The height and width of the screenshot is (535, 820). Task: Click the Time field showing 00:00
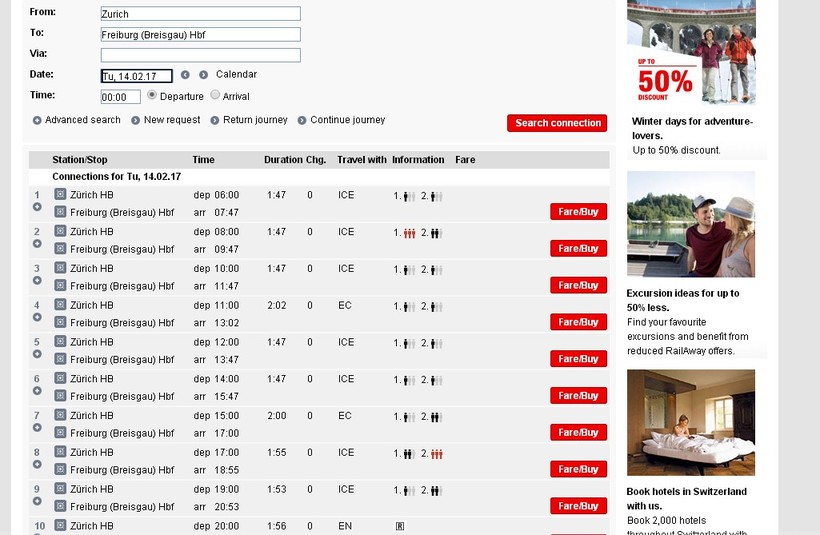tap(120, 97)
